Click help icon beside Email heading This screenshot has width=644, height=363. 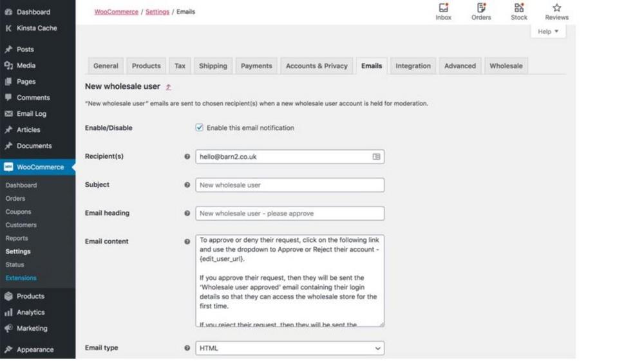(x=187, y=213)
